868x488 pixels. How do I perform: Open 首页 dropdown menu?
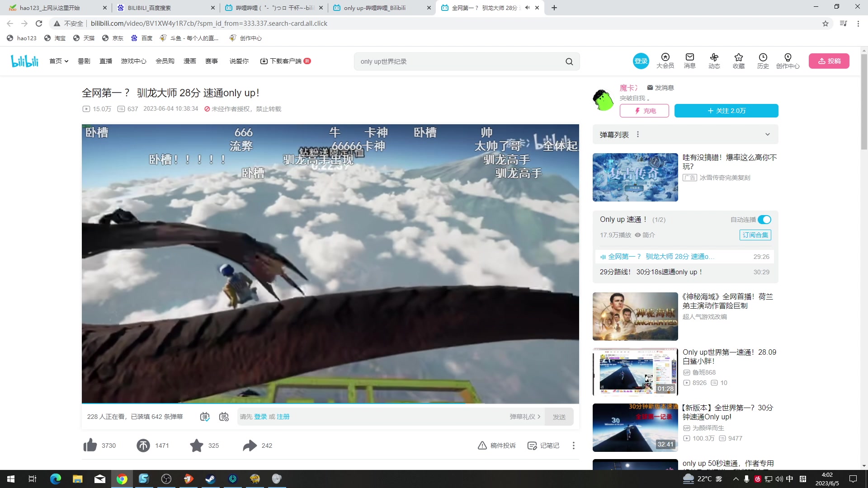[x=59, y=61]
